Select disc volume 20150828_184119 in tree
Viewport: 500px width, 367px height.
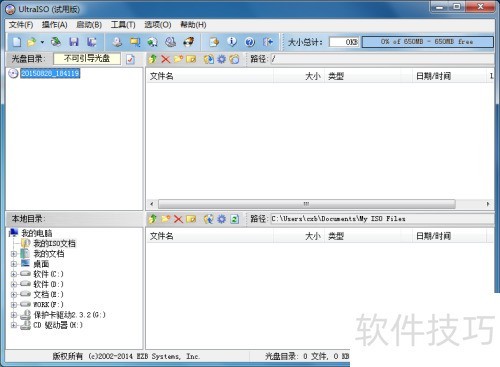50,73
